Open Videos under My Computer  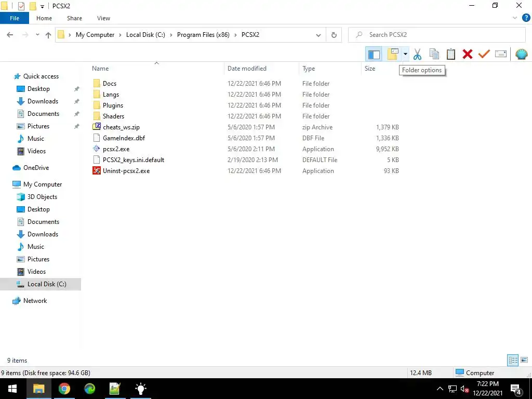pos(36,272)
